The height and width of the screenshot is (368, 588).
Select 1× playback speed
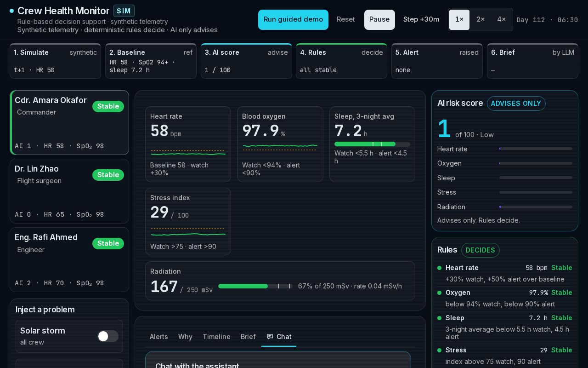[459, 19]
